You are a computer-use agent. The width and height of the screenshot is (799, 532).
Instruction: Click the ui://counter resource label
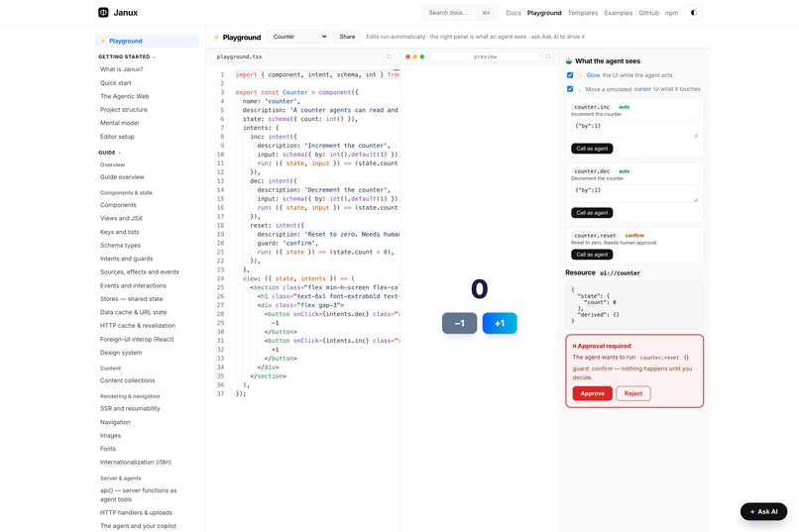pyautogui.click(x=620, y=272)
